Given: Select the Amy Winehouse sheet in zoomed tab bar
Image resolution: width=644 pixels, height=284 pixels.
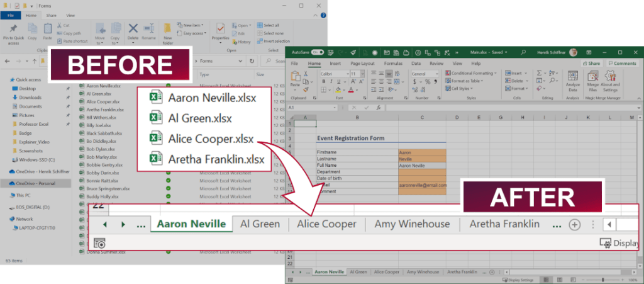Looking at the screenshot, I should pos(412,224).
